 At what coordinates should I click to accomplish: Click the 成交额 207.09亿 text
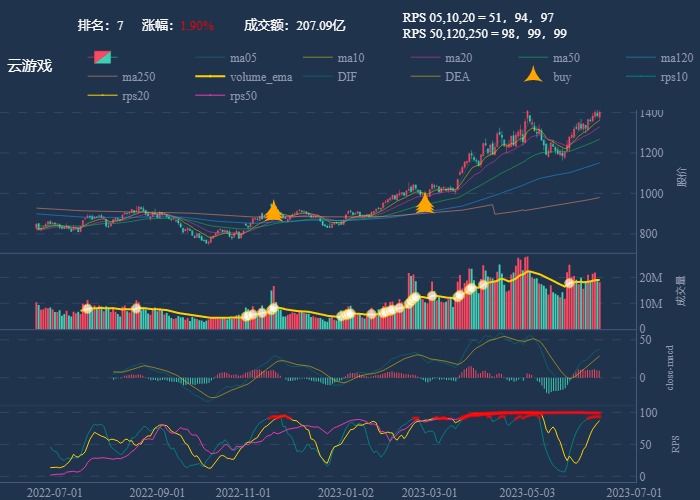pos(294,25)
